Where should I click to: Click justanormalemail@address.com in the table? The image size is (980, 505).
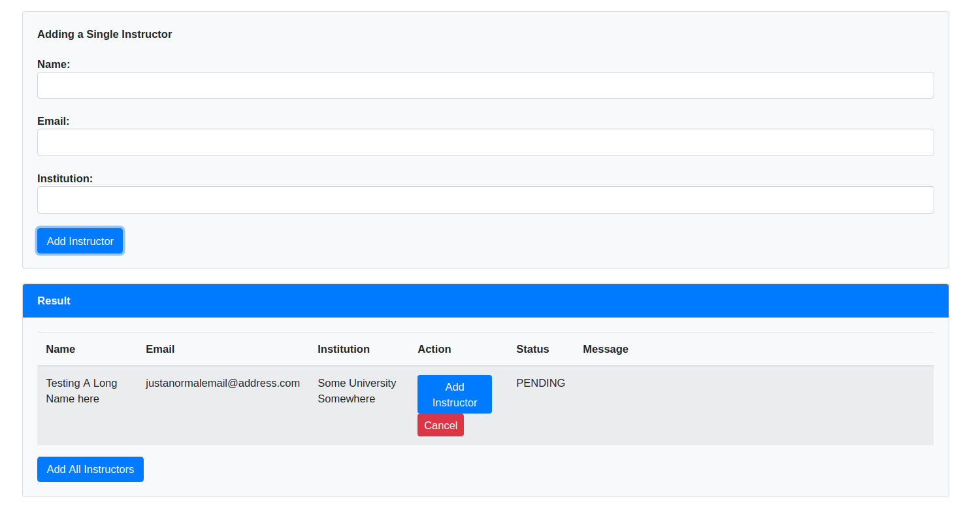point(223,383)
